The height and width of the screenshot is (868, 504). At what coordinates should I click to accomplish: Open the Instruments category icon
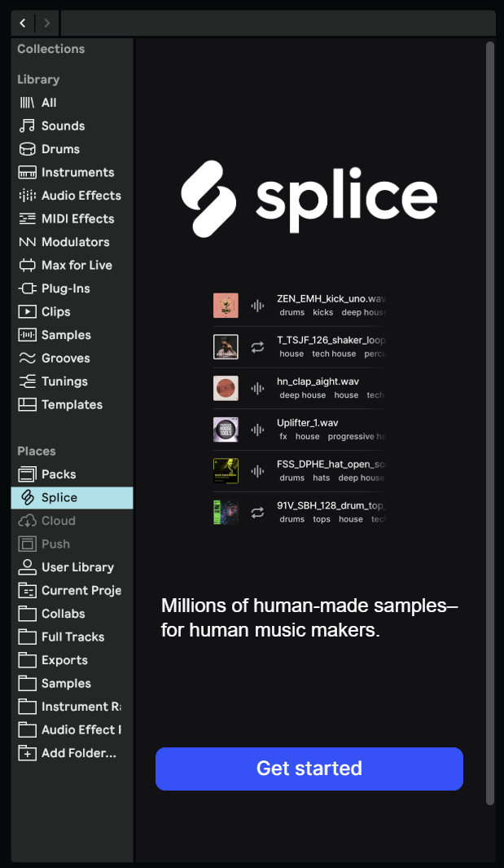(x=28, y=173)
